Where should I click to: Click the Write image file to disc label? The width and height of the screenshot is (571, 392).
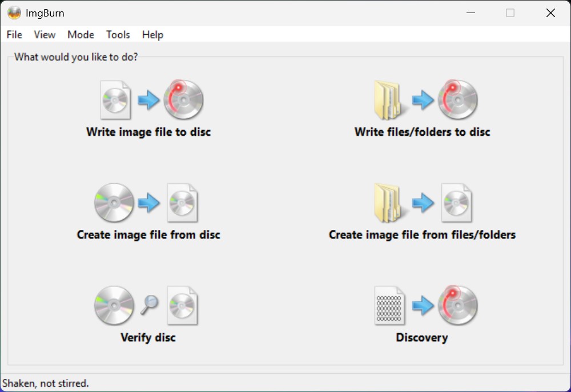coord(148,132)
